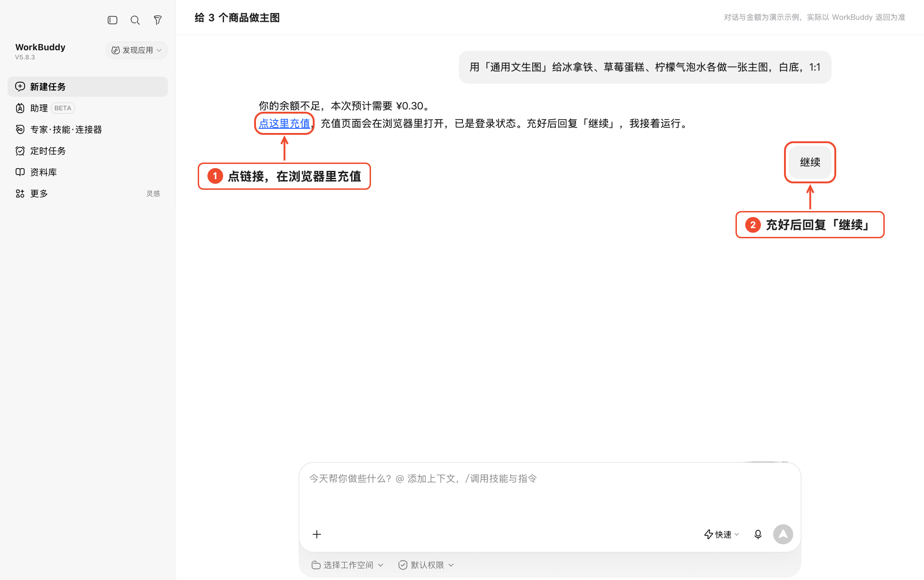Open the 更多 menu item
This screenshot has height=580, width=924.
(x=87, y=193)
